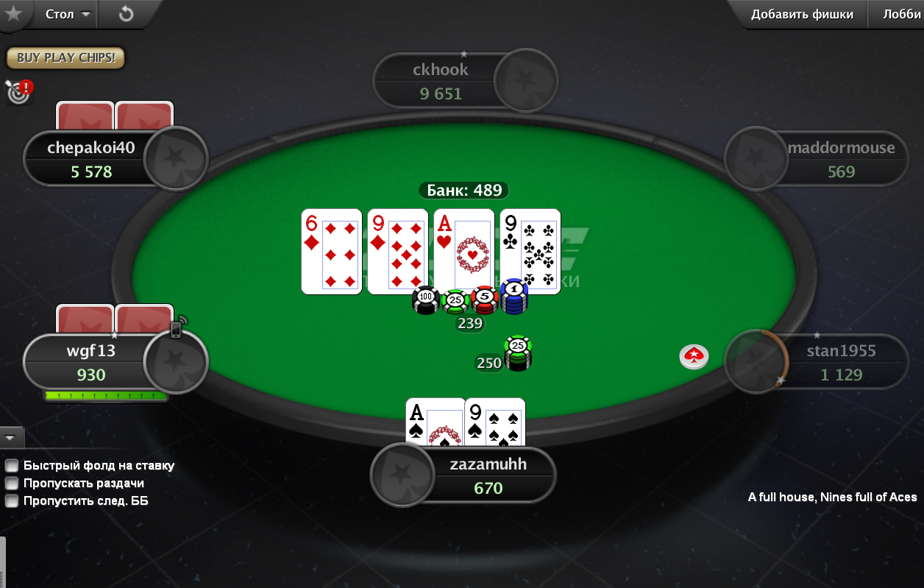Click the green time bar under wgf13
The width and height of the screenshot is (924, 588).
pos(105,396)
